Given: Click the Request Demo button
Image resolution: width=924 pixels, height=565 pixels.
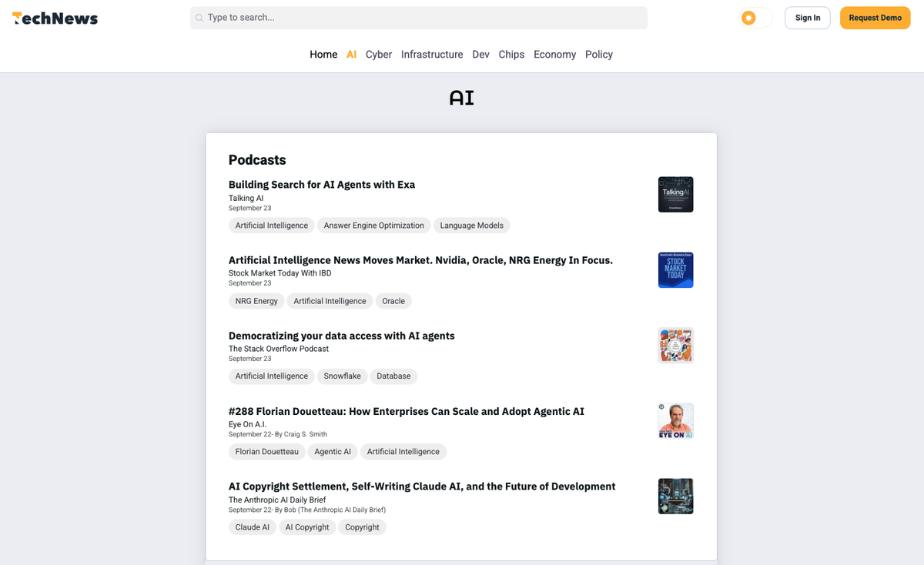Looking at the screenshot, I should coord(875,17).
